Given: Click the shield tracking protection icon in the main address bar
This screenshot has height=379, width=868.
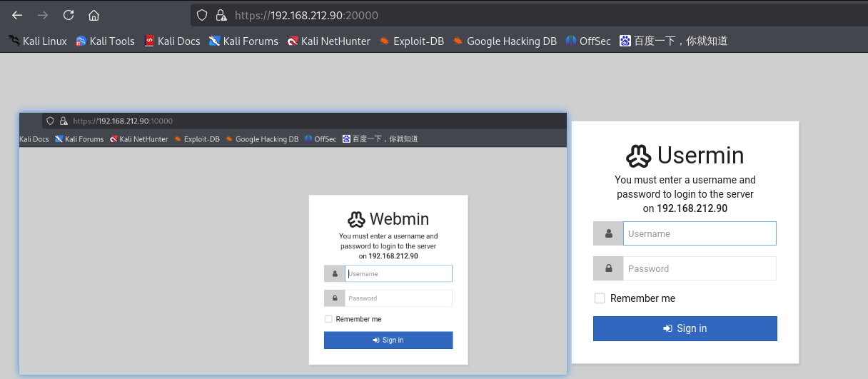Looking at the screenshot, I should click(203, 15).
